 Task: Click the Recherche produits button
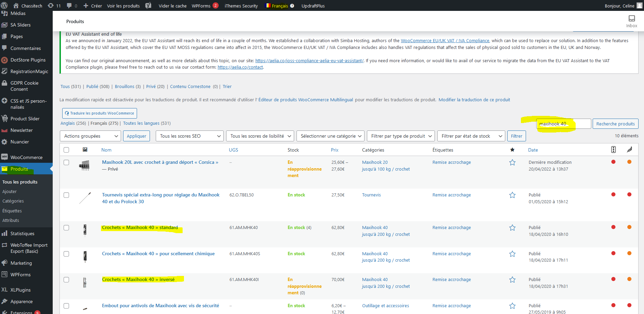615,124
